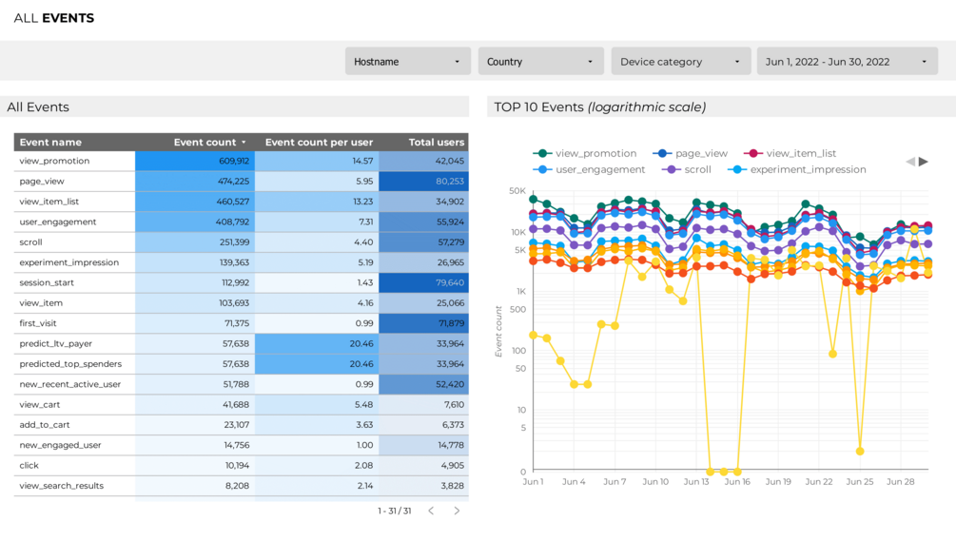Open the Jun 2022 date range picker

tap(847, 62)
